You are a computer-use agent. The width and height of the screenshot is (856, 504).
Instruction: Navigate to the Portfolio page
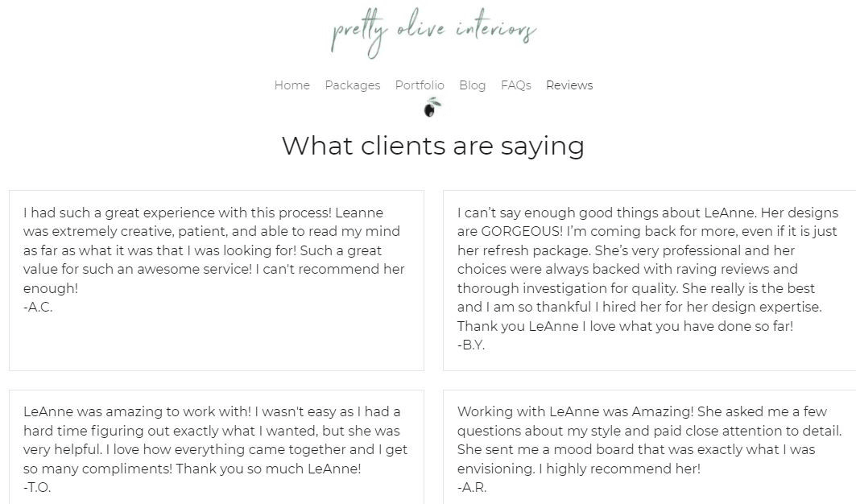419,85
